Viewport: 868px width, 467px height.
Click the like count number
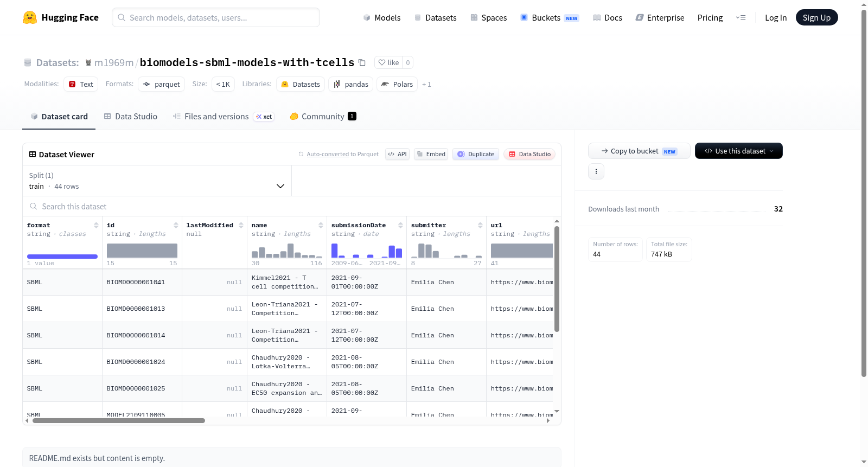pyautogui.click(x=408, y=62)
